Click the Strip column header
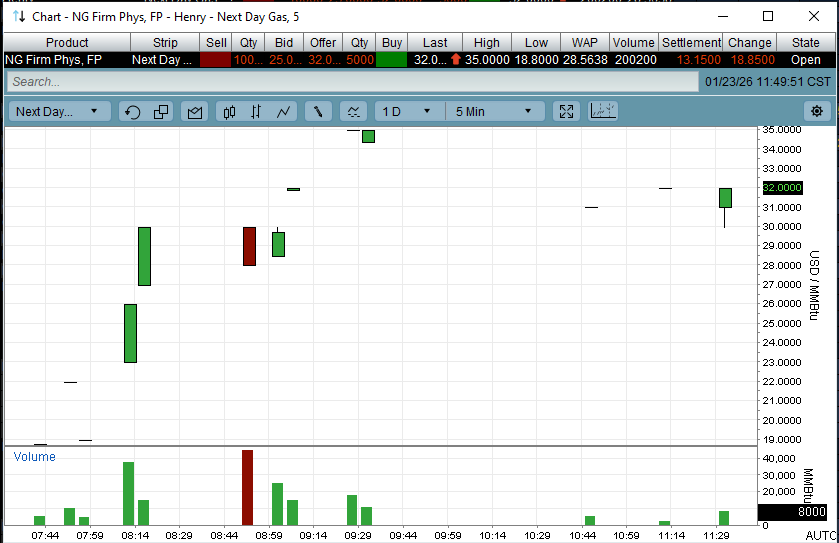 coord(165,42)
